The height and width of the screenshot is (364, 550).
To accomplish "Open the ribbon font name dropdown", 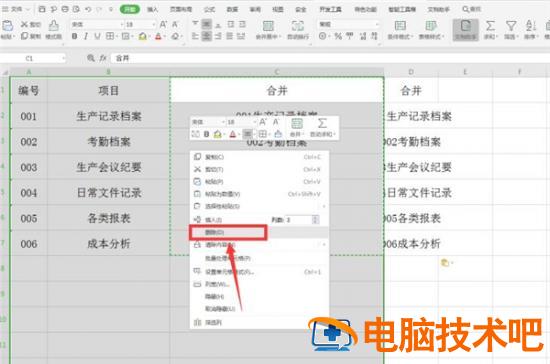I will tap(122, 24).
